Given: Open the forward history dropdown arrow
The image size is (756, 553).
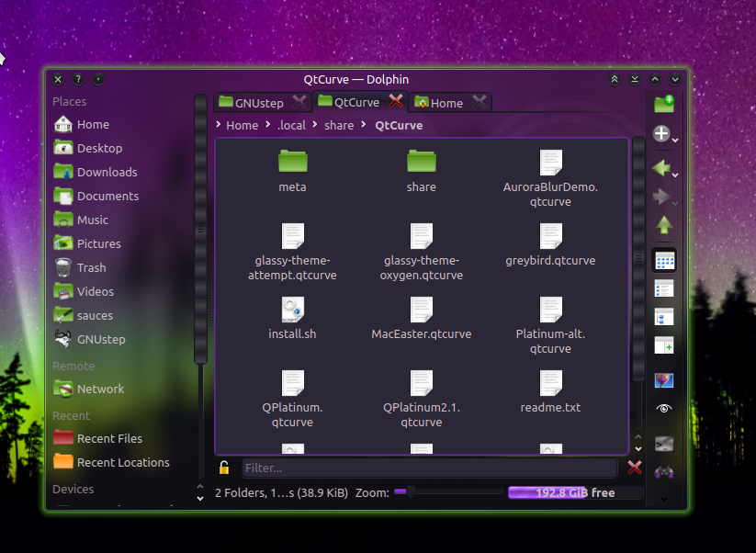Looking at the screenshot, I should (675, 203).
